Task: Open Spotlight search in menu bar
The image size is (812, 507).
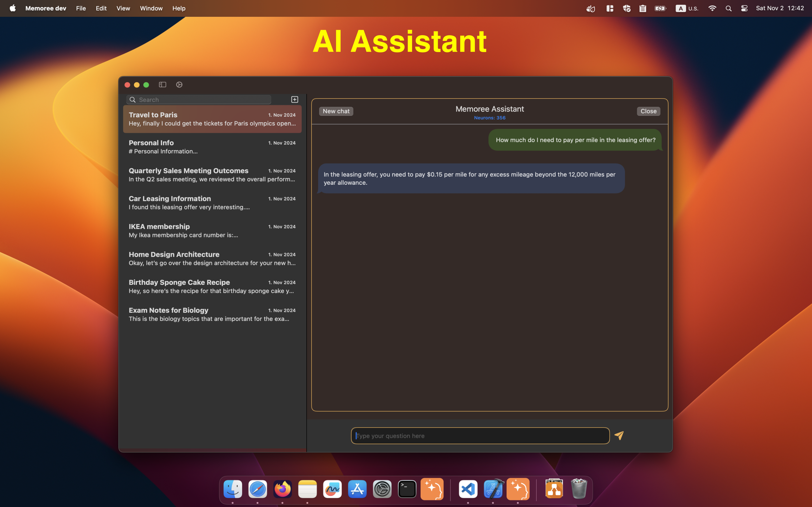Action: [728, 8]
